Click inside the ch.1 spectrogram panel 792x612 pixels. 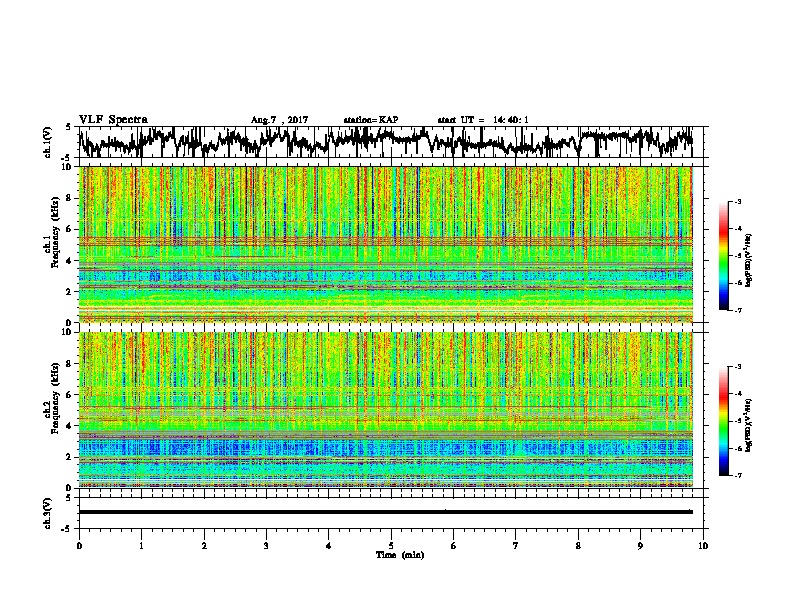386,244
